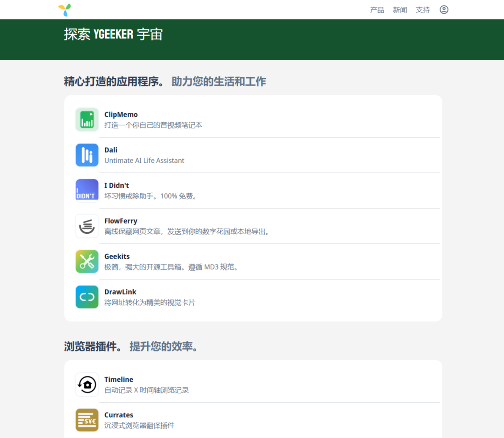Click the heading '精心打造的应用程序。'
504x438 pixels.
coord(114,81)
